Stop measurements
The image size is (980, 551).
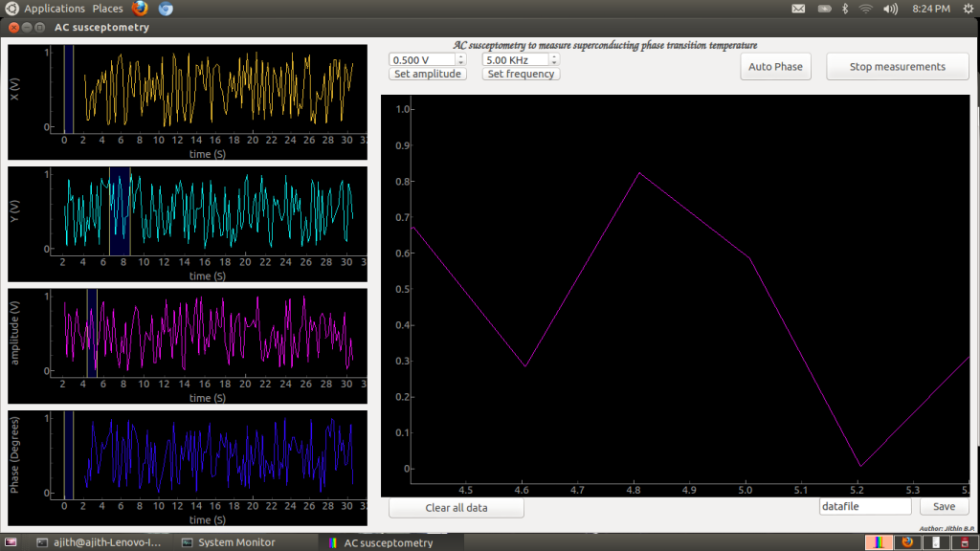(898, 67)
